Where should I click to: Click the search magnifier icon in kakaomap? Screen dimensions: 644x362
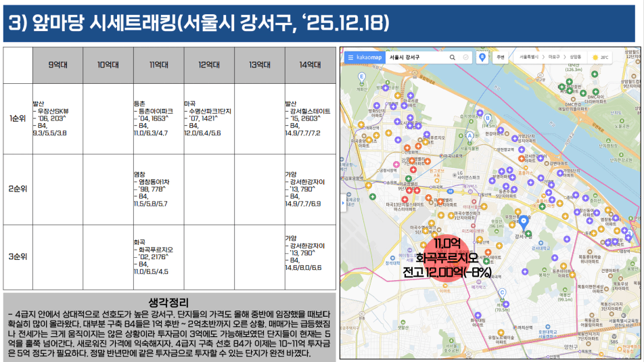pos(452,58)
